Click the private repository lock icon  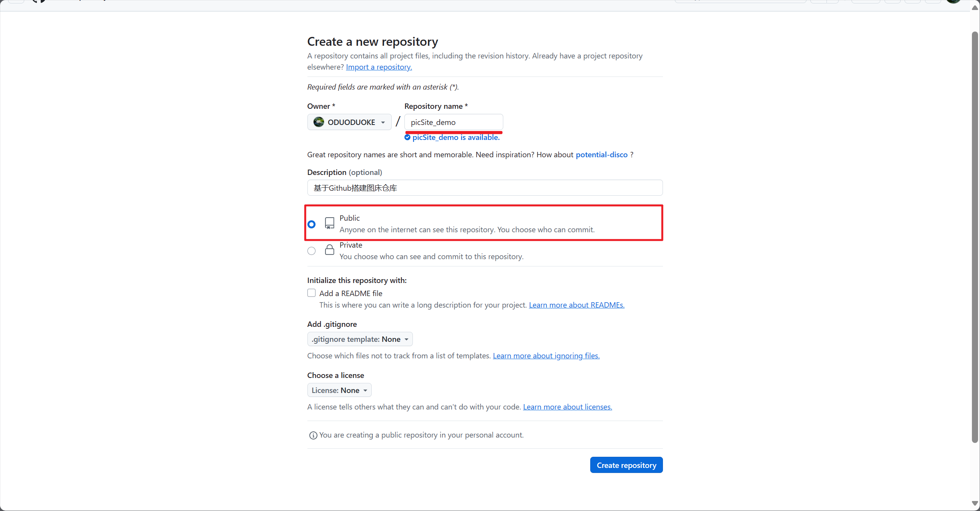[329, 250]
